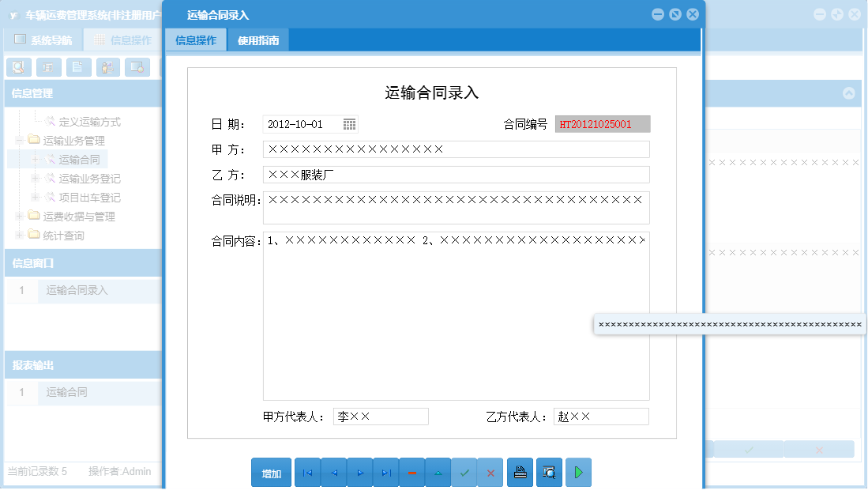Delete the current record with the red minus icon
This screenshot has height=494, width=868.
(x=411, y=472)
